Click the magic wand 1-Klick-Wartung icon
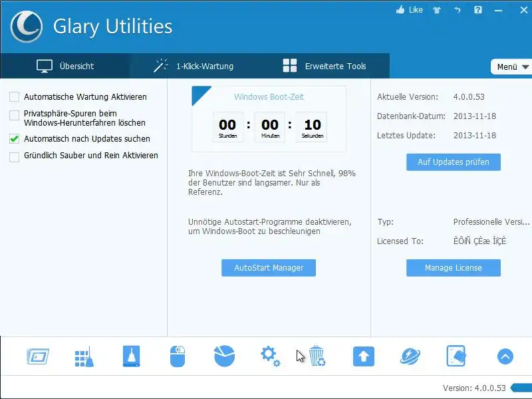532x399 pixels. click(160, 66)
